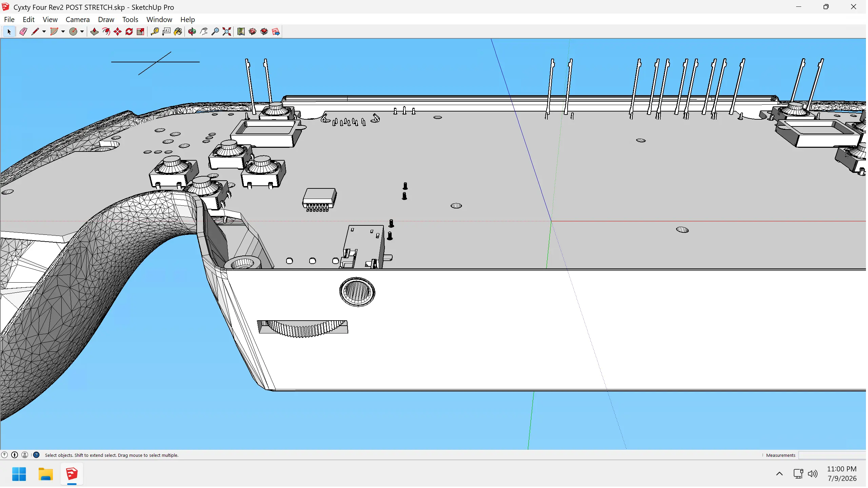
Task: Expand the Line tool dropdown arrow
Action: coord(44,32)
